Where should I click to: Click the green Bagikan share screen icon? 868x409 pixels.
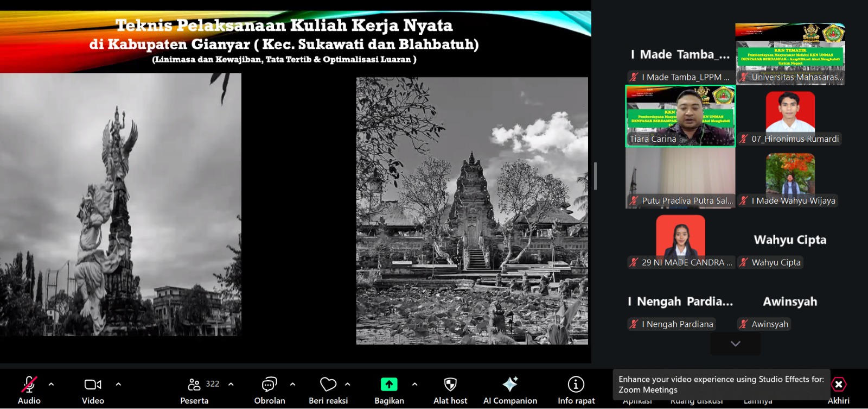[x=388, y=385]
